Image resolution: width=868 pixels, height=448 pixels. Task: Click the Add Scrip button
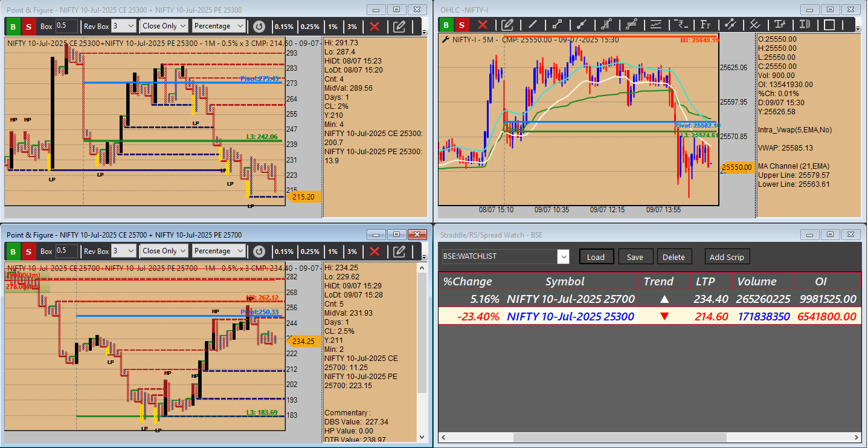[727, 257]
